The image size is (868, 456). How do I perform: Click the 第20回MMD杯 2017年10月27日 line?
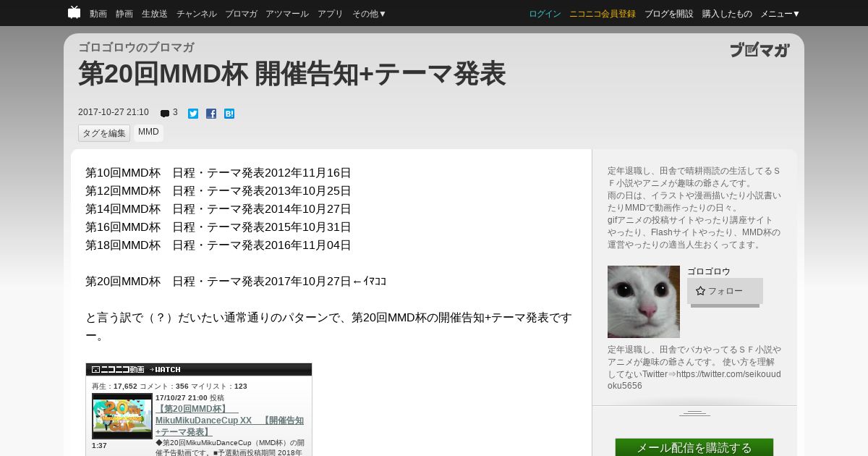pyautogui.click(x=236, y=282)
